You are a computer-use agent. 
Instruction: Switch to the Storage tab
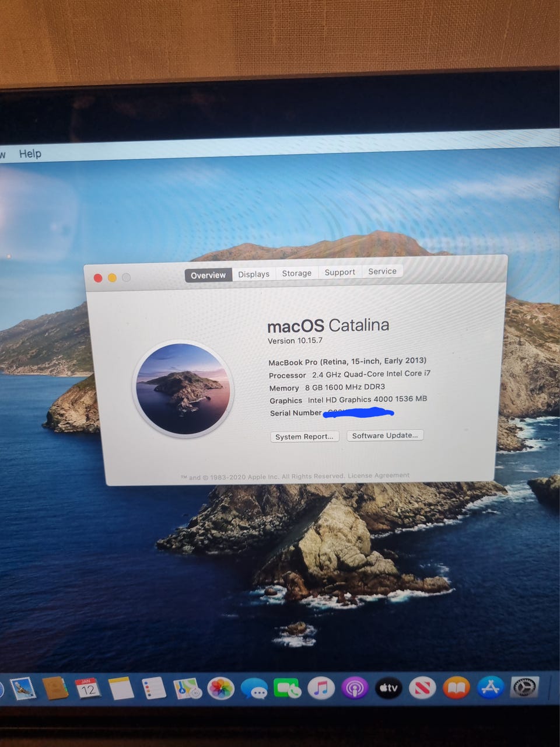coord(297,273)
